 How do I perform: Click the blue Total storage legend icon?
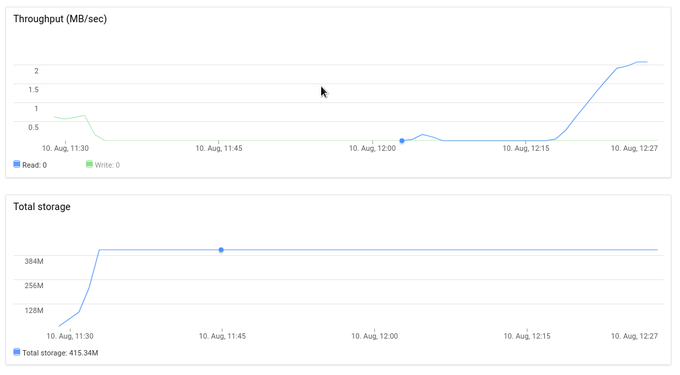pyautogui.click(x=16, y=352)
